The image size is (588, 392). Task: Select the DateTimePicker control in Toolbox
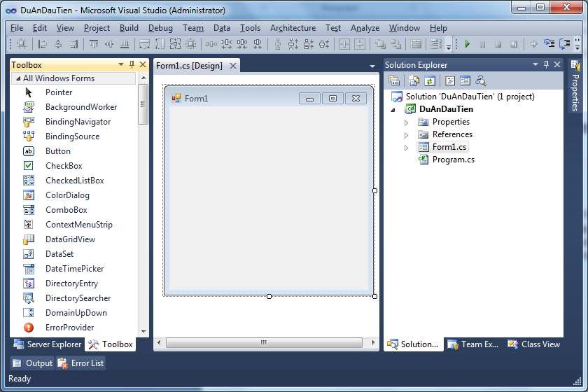coord(74,269)
